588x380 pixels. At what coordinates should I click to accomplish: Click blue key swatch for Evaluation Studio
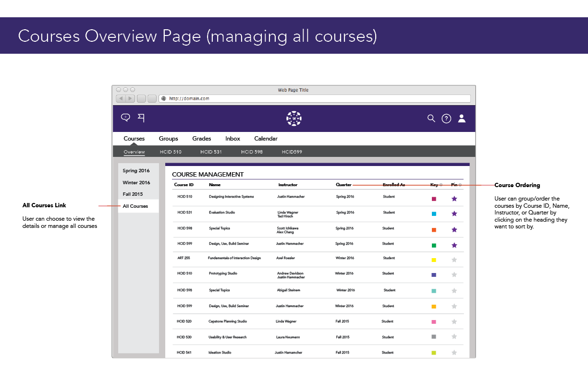(x=434, y=214)
